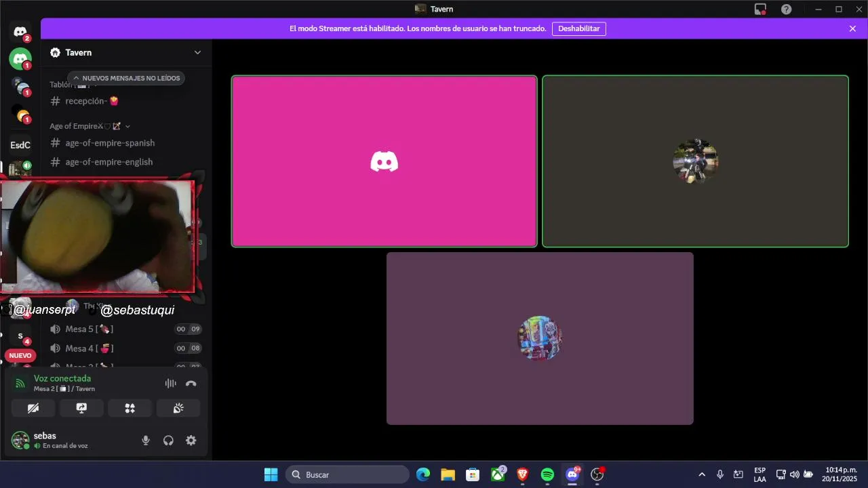Mute the microphone in user panel

tap(145, 441)
